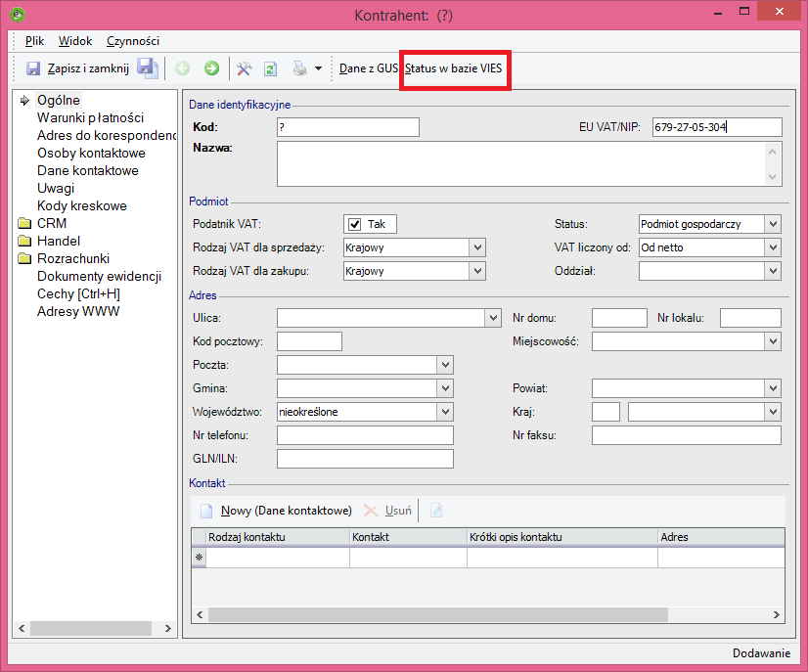
Task: Open the Poczta dropdown
Action: (x=445, y=365)
